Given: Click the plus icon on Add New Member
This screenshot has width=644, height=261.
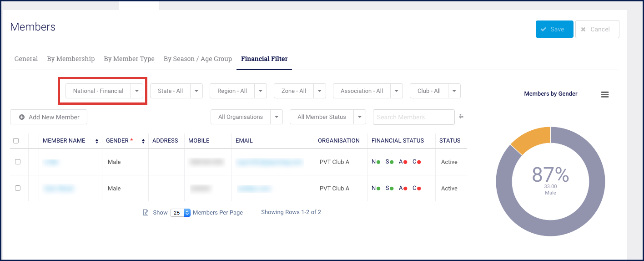Looking at the screenshot, I should pyautogui.click(x=22, y=117).
